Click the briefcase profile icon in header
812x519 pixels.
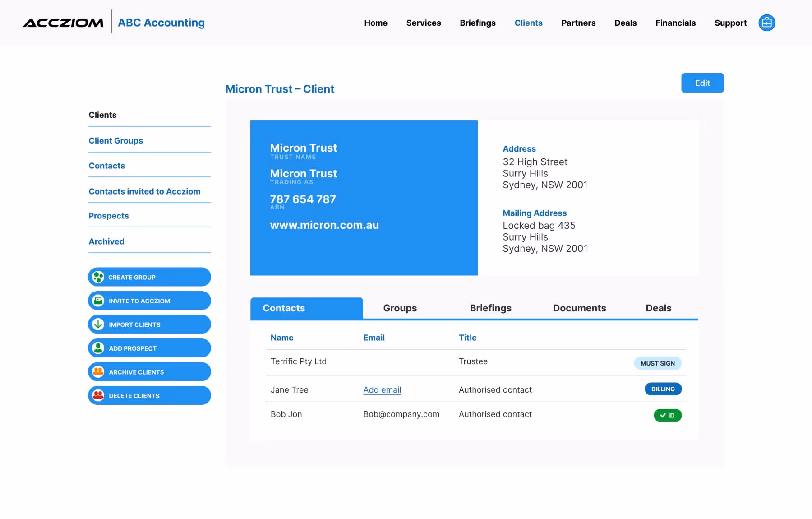pos(767,23)
